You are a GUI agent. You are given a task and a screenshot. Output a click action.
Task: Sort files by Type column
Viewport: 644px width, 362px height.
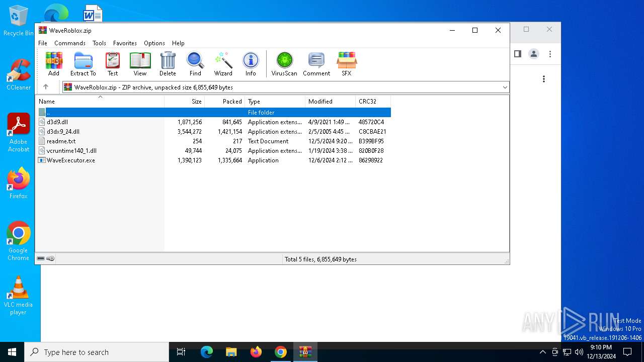point(275,102)
